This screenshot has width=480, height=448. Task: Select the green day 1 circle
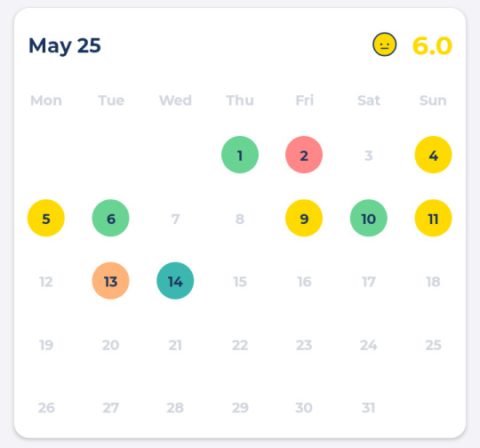click(240, 155)
